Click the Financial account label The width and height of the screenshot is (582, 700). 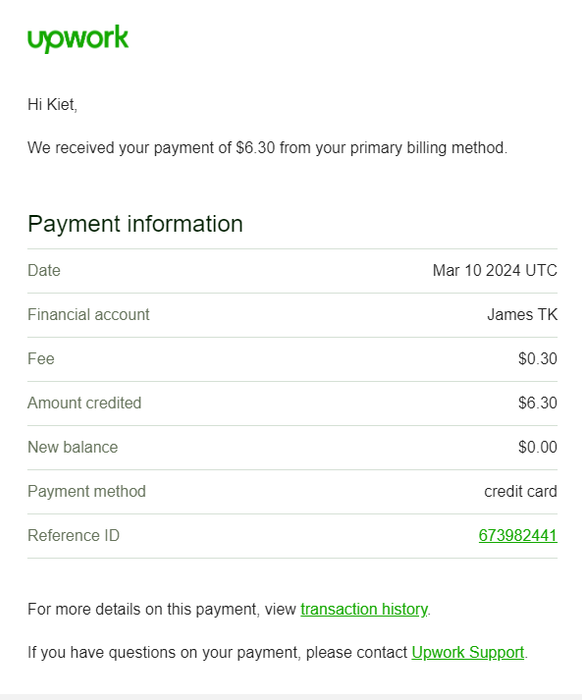coord(88,314)
